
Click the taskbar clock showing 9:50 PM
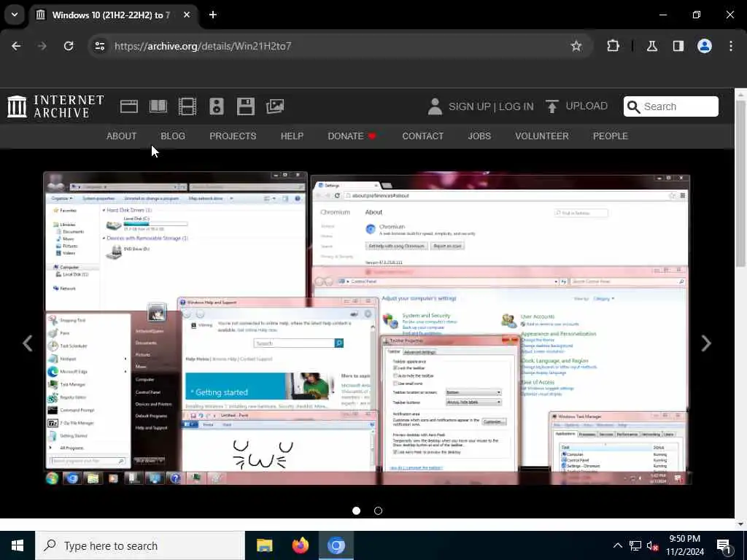(x=684, y=545)
